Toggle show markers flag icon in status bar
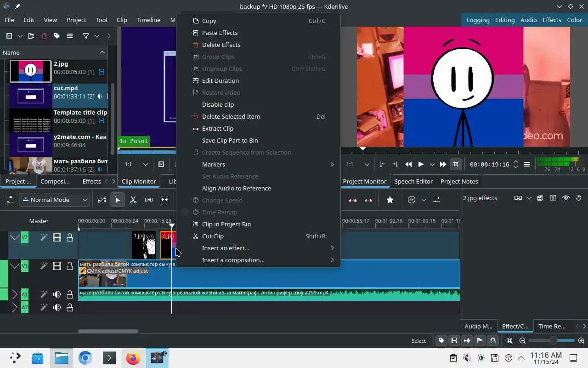588x368 pixels. [480, 340]
